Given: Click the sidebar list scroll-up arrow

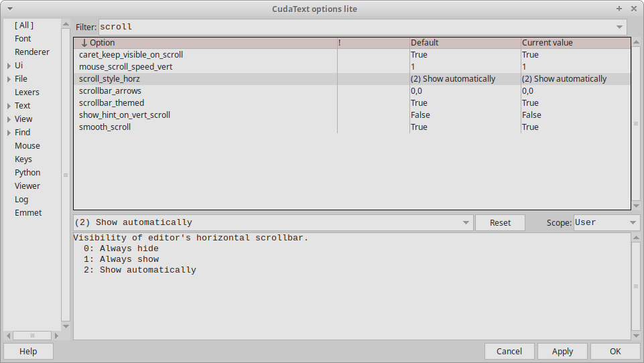Looking at the screenshot, I should [x=66, y=24].
